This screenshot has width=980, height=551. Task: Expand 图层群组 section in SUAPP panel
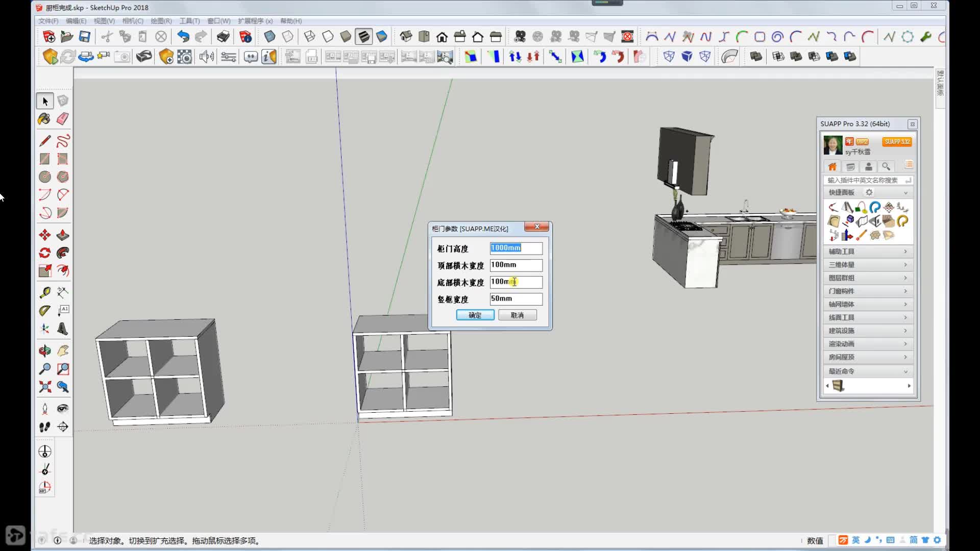(x=868, y=278)
